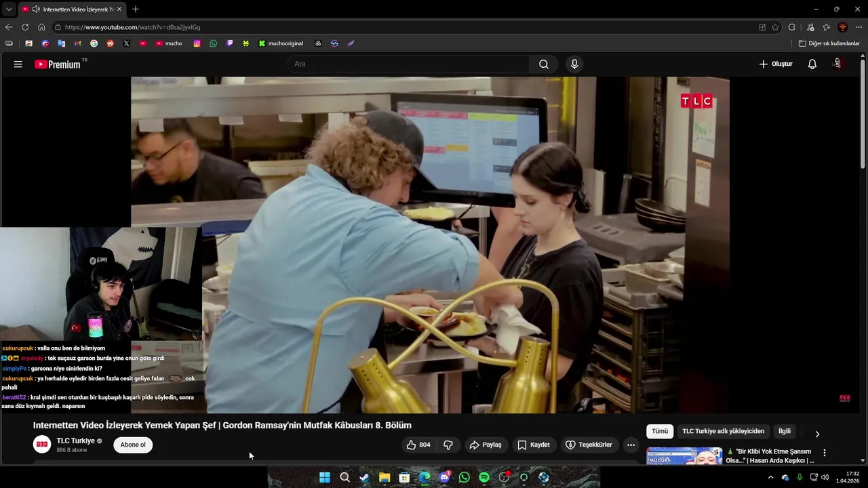Open the favorites list icon
This screenshot has height=488, width=868.
[x=826, y=27]
